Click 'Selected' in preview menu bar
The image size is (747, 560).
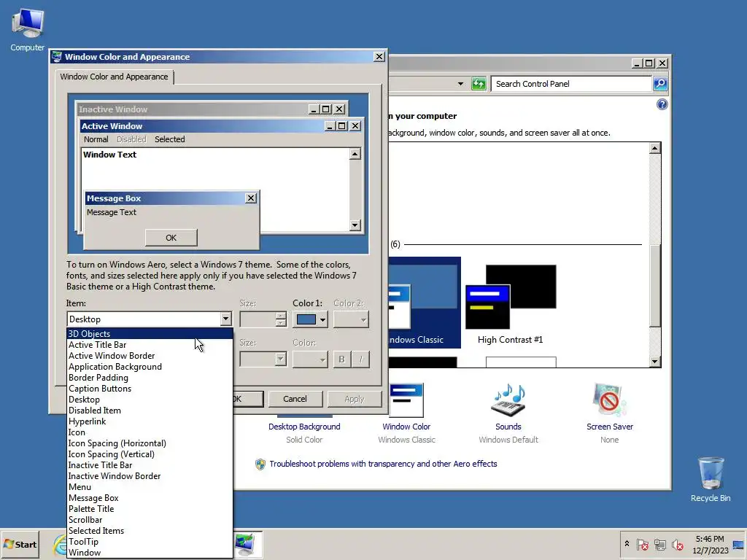[169, 139]
